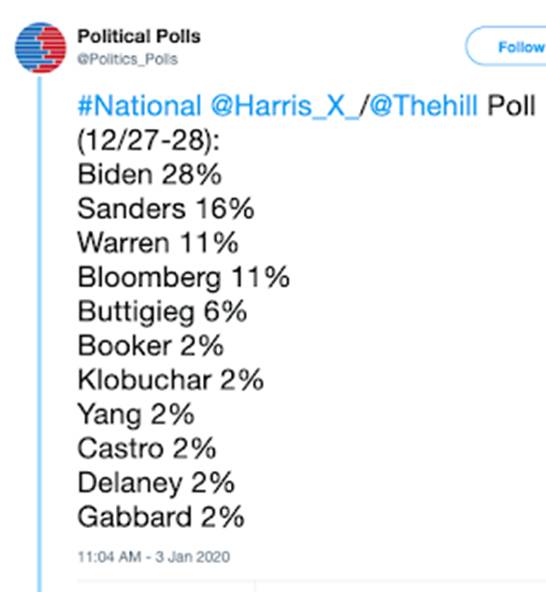Screen dimensions: 546x592
Task: Click the blue thread line below avatar
Action: pos(39,334)
